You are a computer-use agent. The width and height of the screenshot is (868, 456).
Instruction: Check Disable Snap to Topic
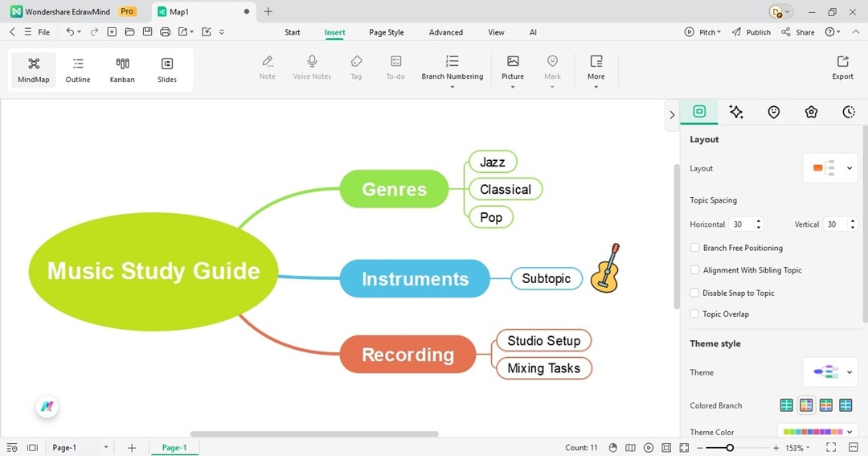click(694, 293)
